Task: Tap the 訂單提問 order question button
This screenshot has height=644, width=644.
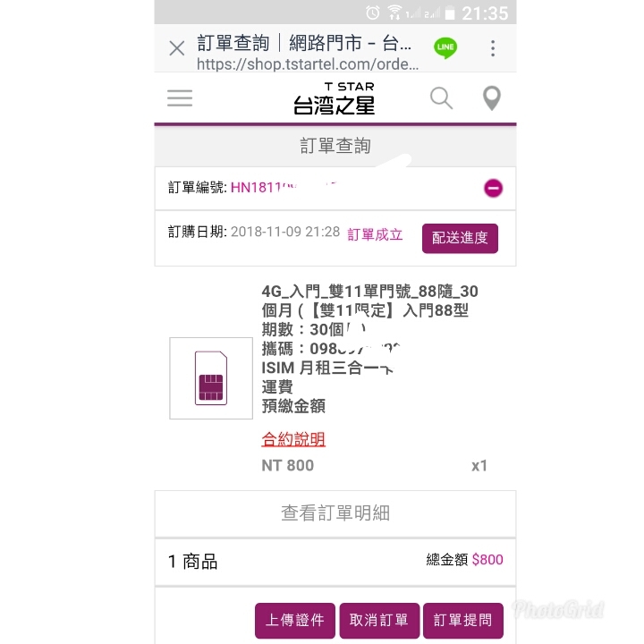Action: (x=463, y=620)
